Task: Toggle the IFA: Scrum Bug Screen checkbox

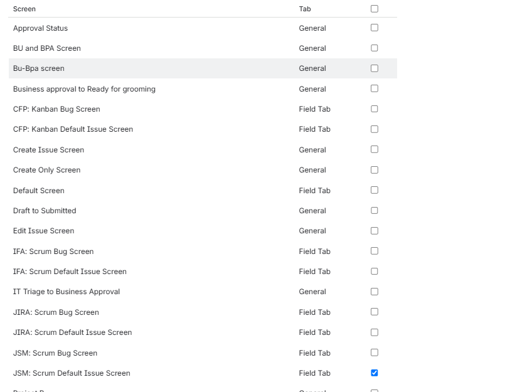Action: (x=375, y=251)
